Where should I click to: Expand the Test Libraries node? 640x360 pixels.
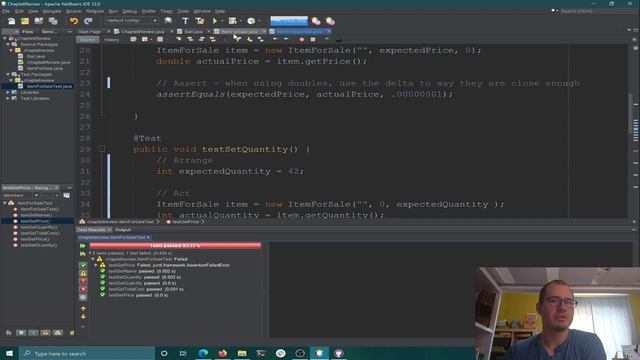(x=8, y=98)
